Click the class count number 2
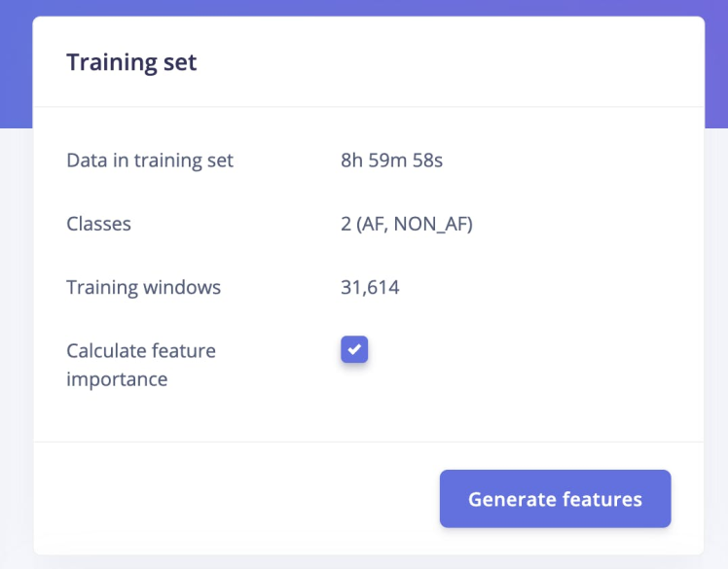This screenshot has height=569, width=728. [x=346, y=224]
